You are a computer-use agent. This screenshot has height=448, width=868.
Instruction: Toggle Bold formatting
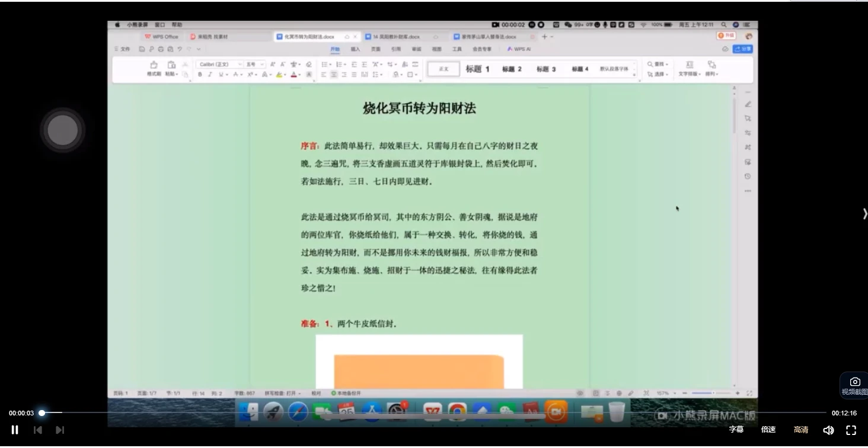pyautogui.click(x=200, y=75)
